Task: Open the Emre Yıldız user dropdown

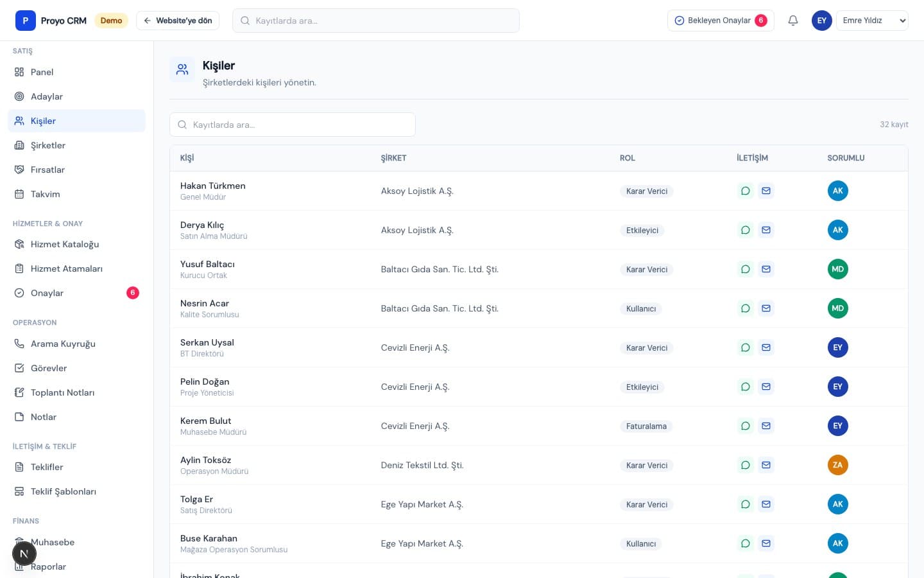Action: (872, 21)
